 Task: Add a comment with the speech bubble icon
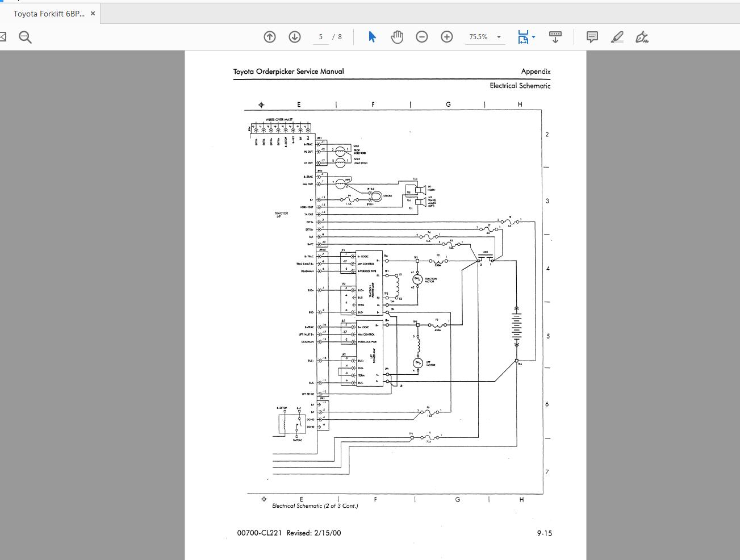[592, 37]
